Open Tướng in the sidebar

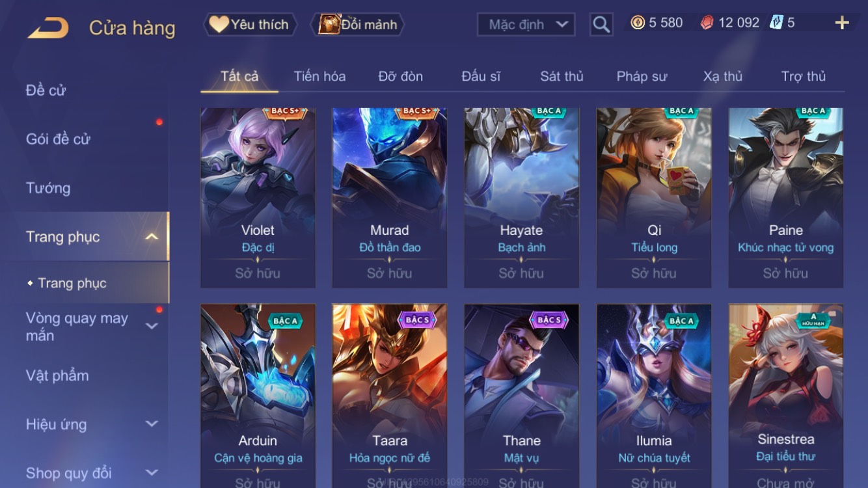coord(48,188)
